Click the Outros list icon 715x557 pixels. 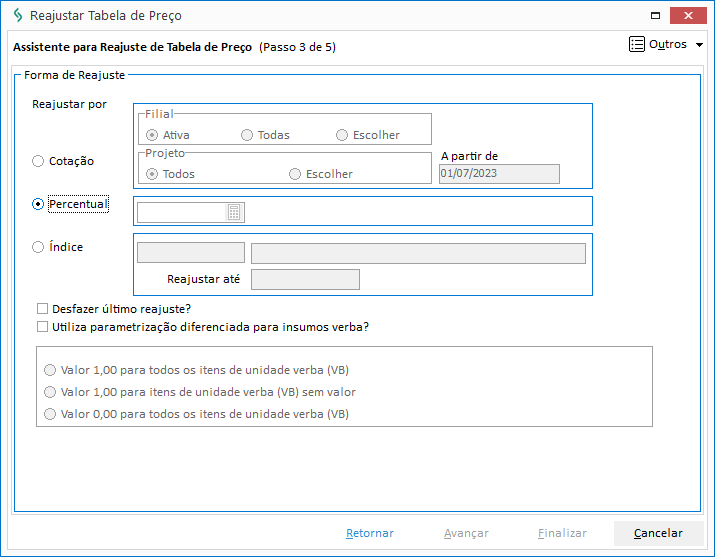pyautogui.click(x=637, y=44)
